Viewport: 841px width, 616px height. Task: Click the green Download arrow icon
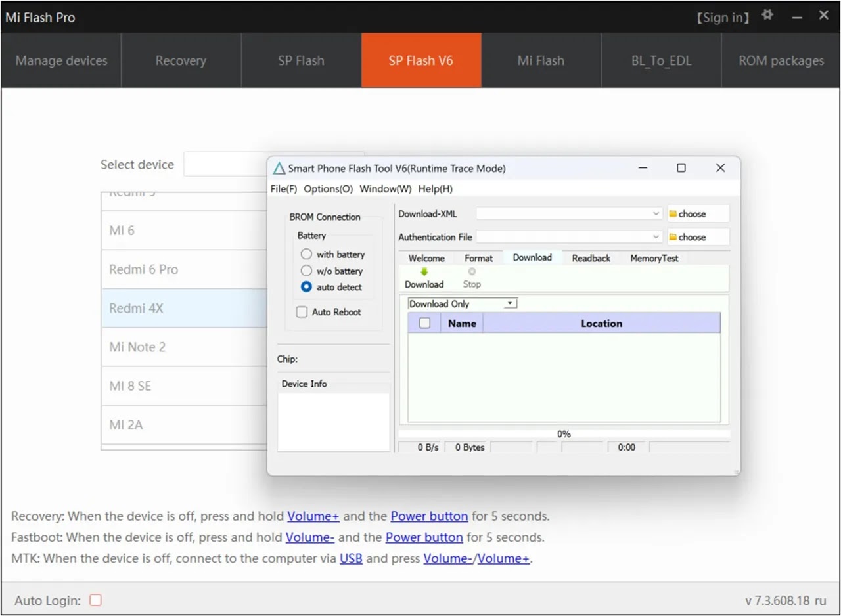click(x=424, y=271)
